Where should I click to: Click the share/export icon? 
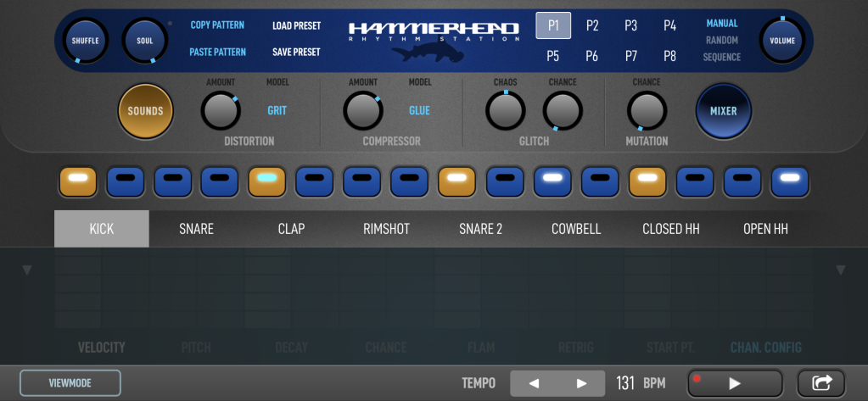(821, 383)
